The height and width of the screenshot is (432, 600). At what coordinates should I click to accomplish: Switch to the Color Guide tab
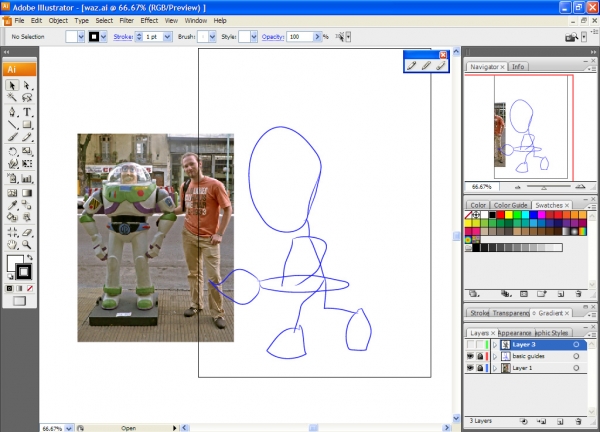pos(510,205)
